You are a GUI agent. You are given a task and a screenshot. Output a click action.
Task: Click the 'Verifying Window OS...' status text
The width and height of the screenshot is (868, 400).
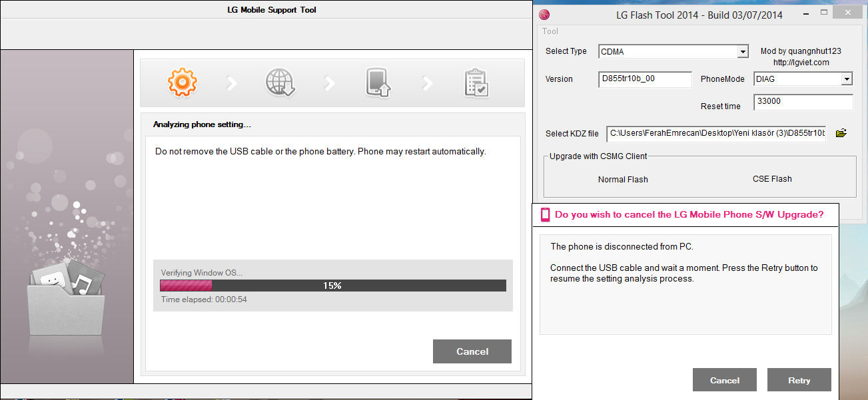coord(202,272)
